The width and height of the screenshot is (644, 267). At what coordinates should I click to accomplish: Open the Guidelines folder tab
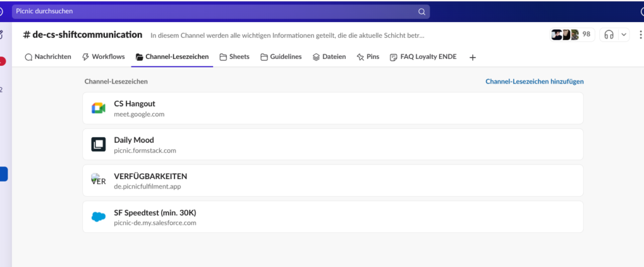point(280,57)
